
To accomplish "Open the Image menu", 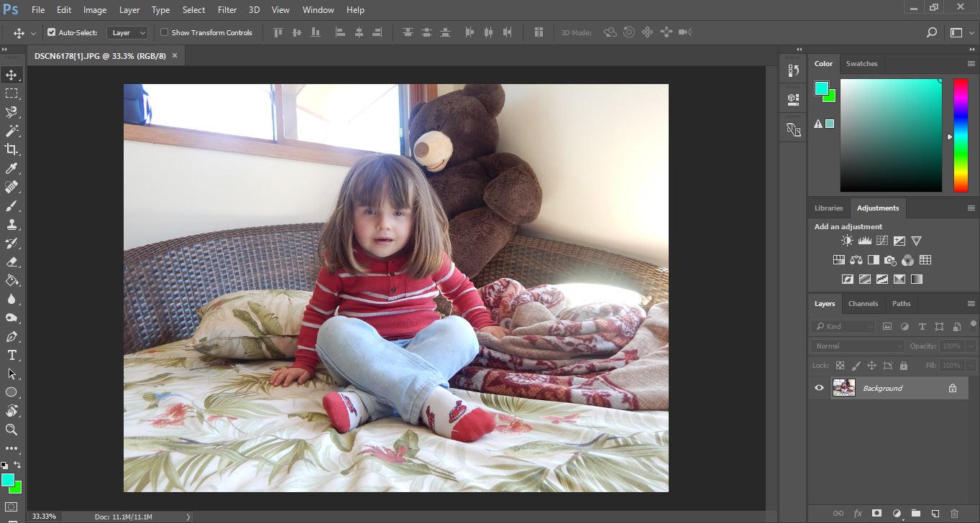I will 95,10.
